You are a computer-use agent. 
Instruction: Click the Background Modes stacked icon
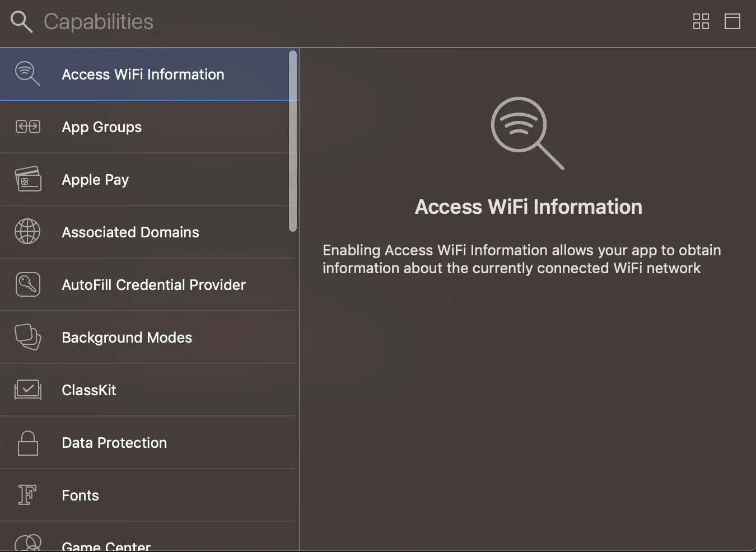click(x=27, y=337)
